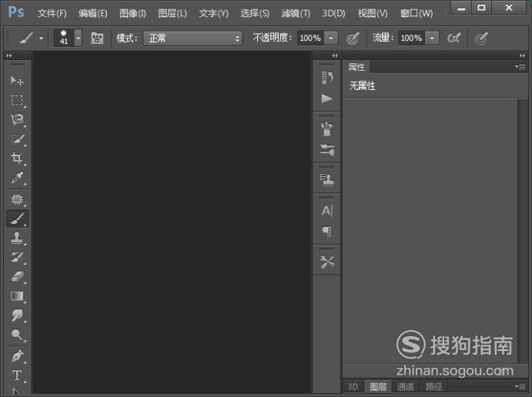Open the History panel icon
532x397 pixels.
tap(327, 78)
